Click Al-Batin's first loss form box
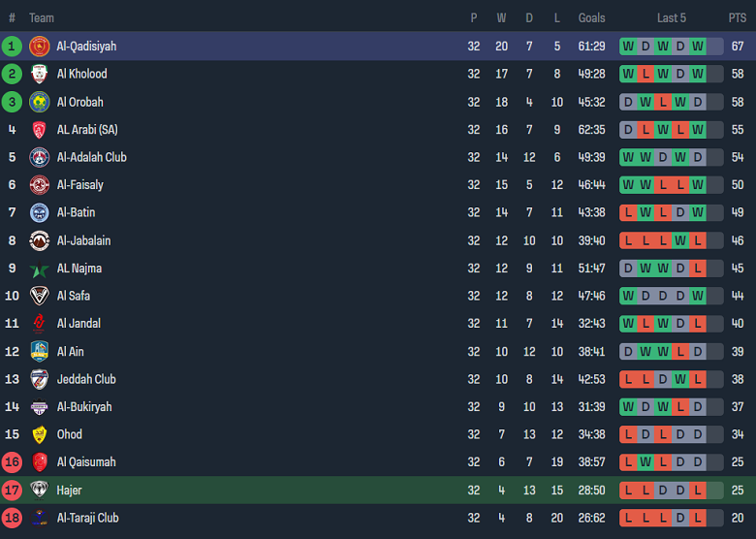Screen dimensions: 756x539 [628, 212]
